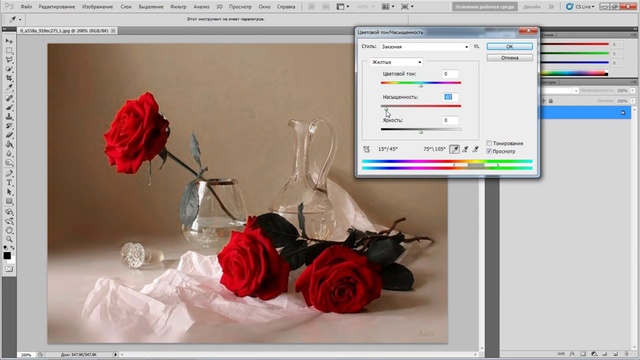Choose the Subtract from Sample eyedropper in dialog

pyautogui.click(x=476, y=149)
